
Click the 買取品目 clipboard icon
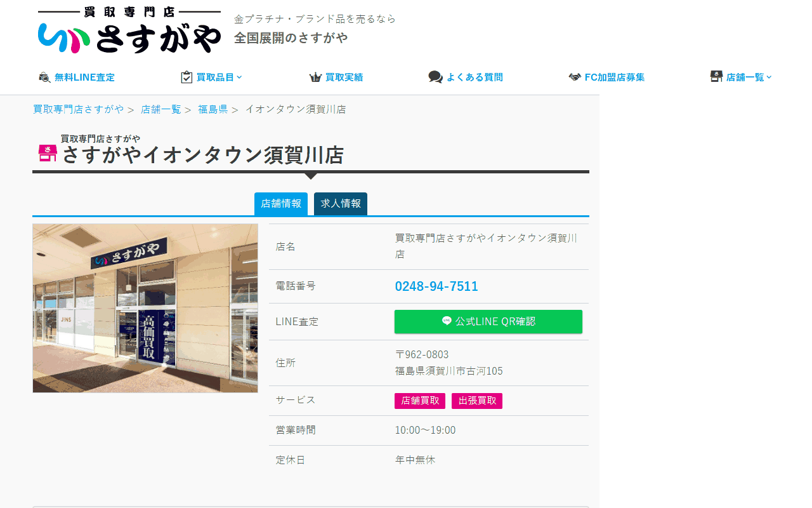click(x=187, y=77)
